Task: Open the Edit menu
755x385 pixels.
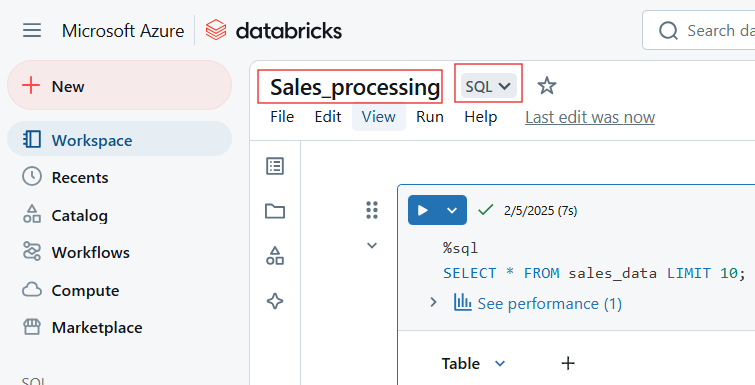Action: (328, 117)
